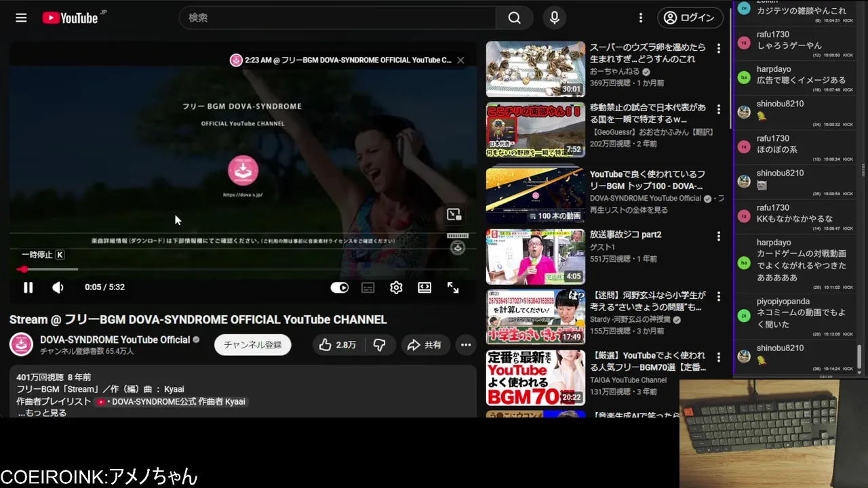Select chat message KKもなかなかやるな
The height and width of the screenshot is (488, 868).
tap(795, 219)
